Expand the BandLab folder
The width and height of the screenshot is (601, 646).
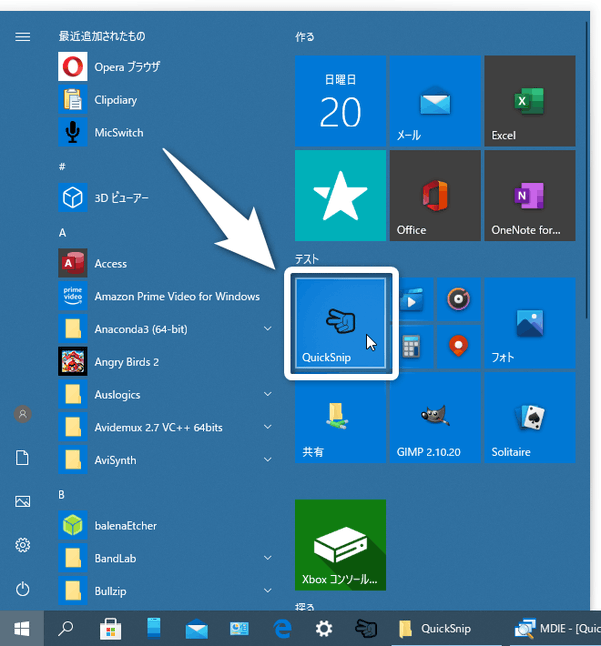click(x=165, y=558)
